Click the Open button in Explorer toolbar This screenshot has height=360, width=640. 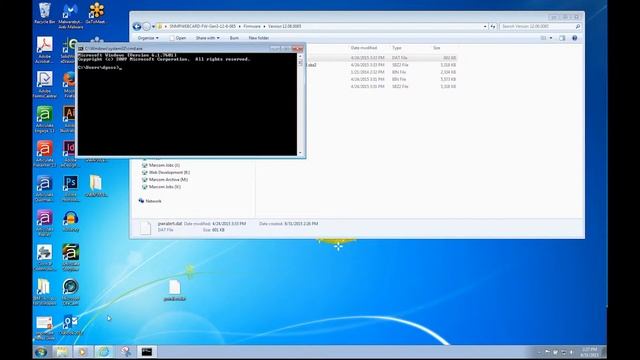[178, 38]
